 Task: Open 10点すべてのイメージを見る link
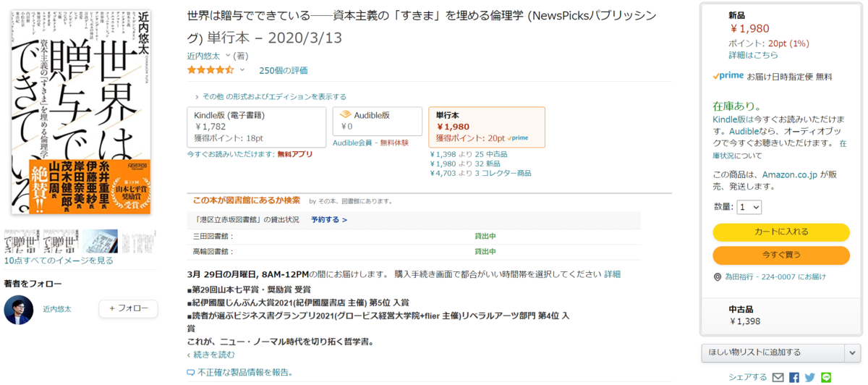pos(59,261)
